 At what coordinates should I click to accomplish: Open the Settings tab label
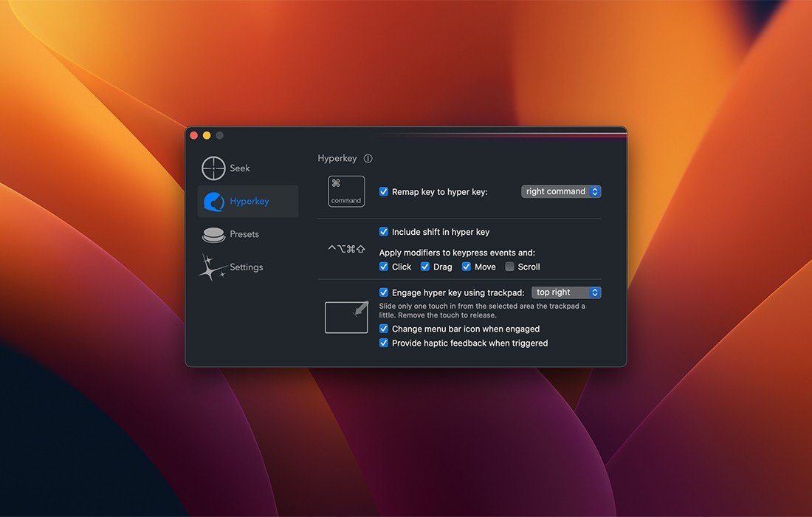247,267
